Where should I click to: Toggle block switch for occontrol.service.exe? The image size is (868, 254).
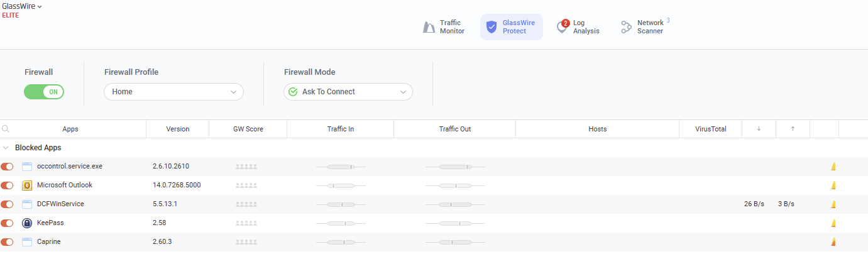click(8, 167)
